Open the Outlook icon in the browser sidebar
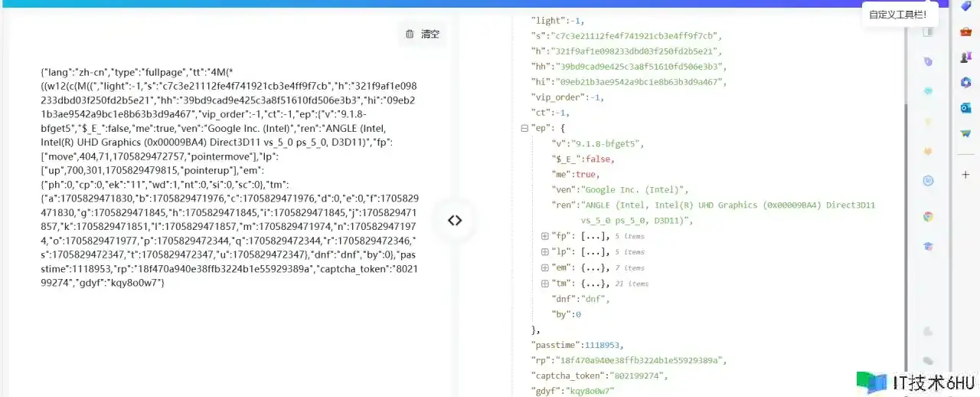Screen dimensions: 980x397 (965, 108)
